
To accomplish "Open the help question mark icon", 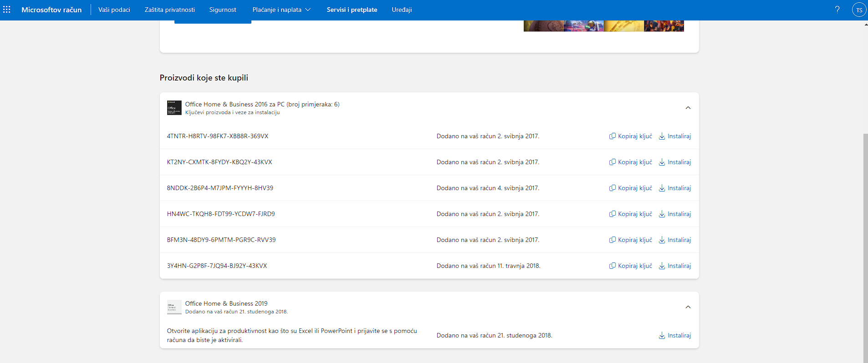I will [837, 10].
